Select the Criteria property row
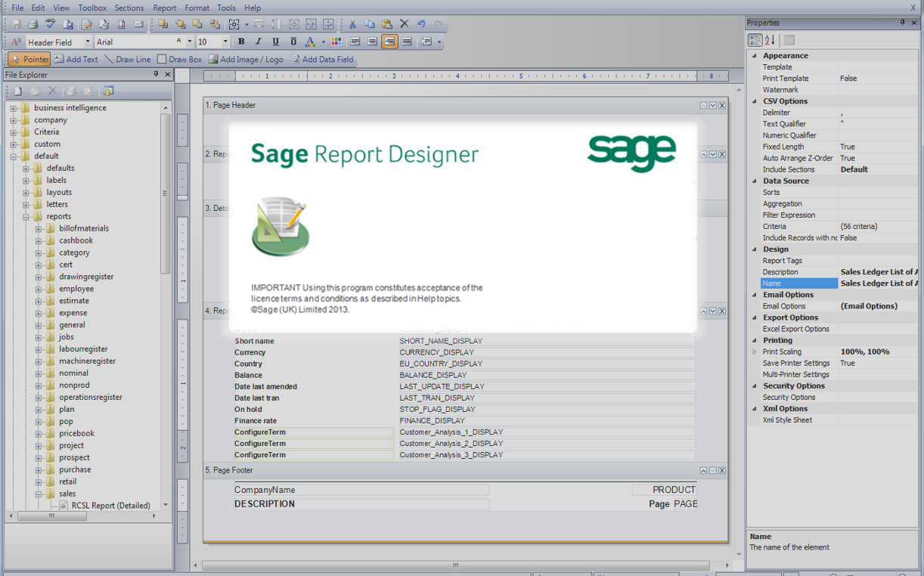The width and height of the screenshot is (924, 576). coord(839,227)
